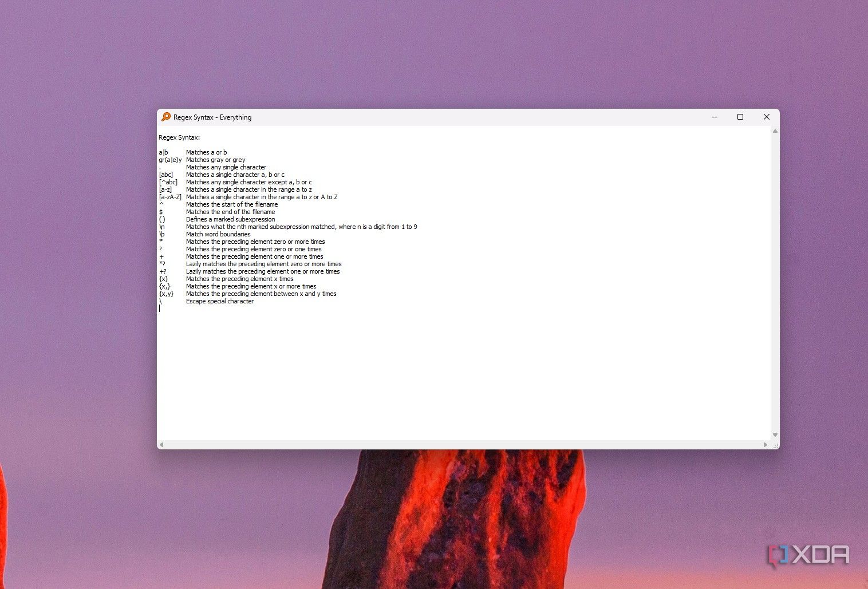Viewport: 868px width, 589px height.
Task: Click the '{x,y}' pattern text
Action: click(166, 294)
